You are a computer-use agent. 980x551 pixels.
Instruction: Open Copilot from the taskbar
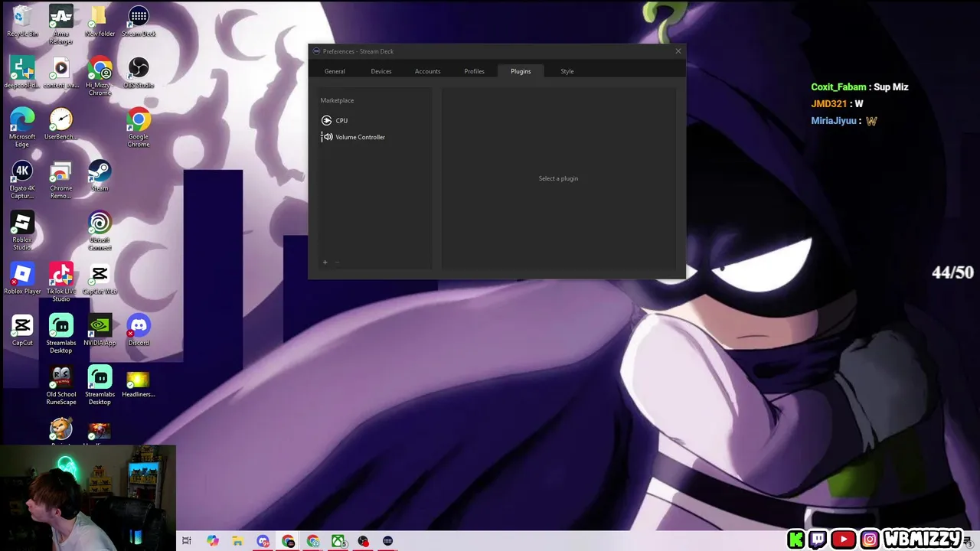[x=212, y=541]
